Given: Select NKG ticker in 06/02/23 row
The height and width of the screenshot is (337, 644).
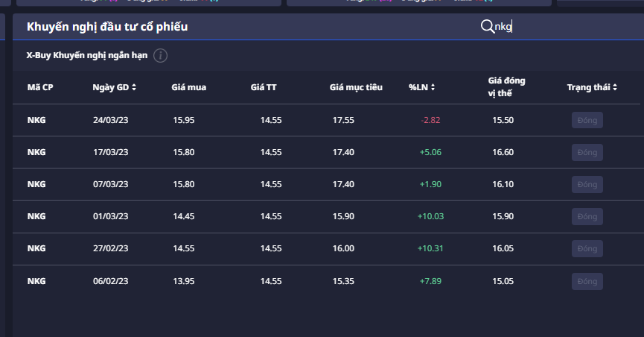Looking at the screenshot, I should tap(36, 281).
